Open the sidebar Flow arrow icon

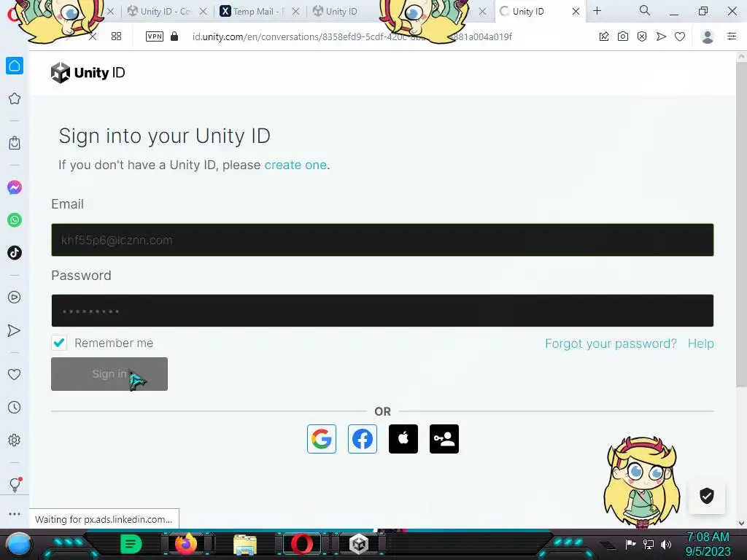click(x=15, y=330)
